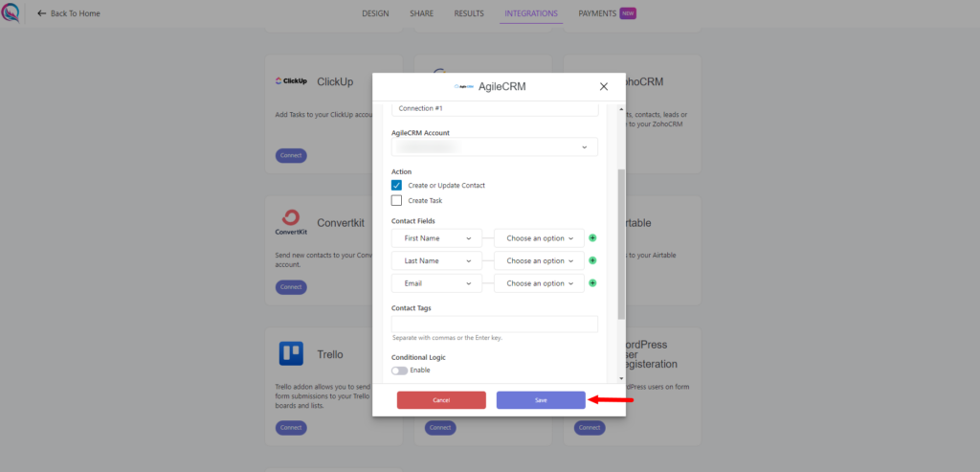Click the Trello card title

[330, 354]
